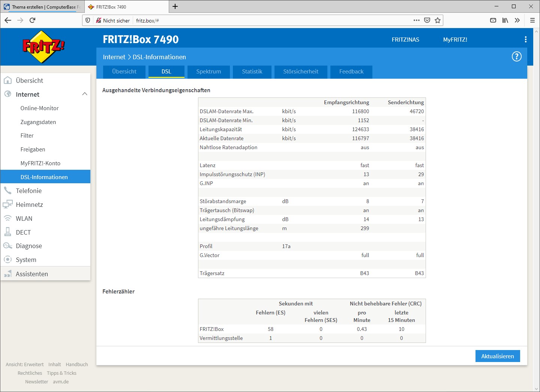The height and width of the screenshot is (392, 540).
Task: Open the browser library icon
Action: pos(505,20)
